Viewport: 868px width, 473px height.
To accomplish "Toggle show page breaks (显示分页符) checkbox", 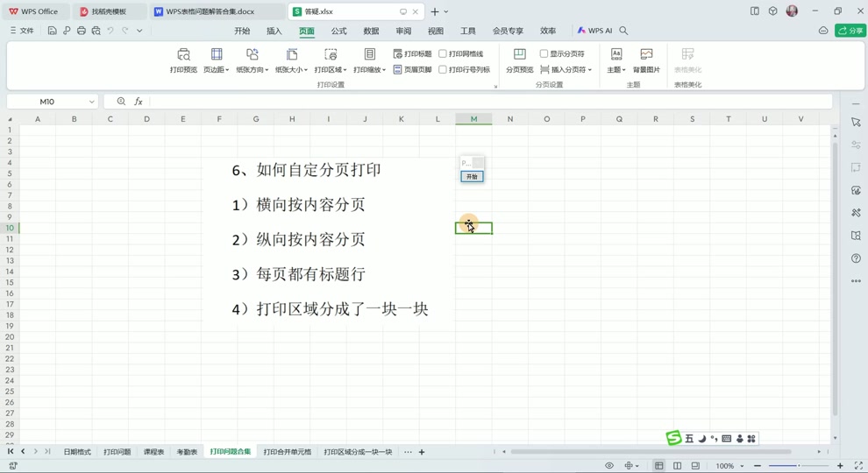I will 544,53.
